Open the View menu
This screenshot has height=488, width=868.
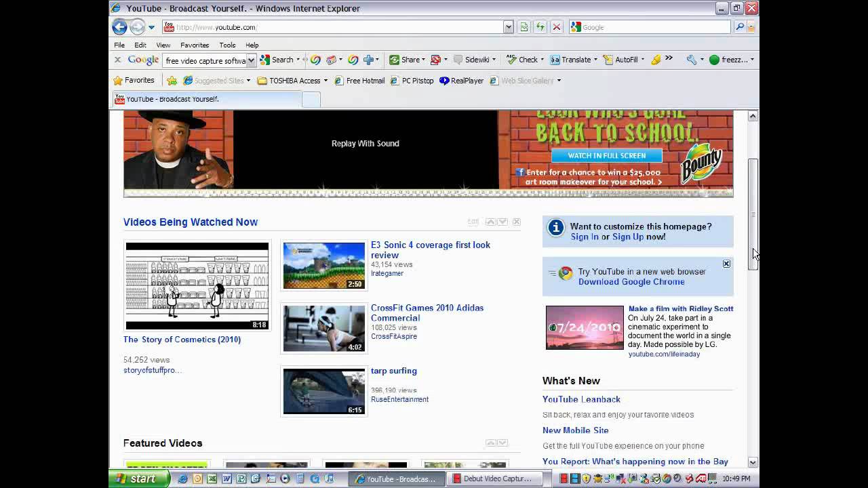click(163, 45)
